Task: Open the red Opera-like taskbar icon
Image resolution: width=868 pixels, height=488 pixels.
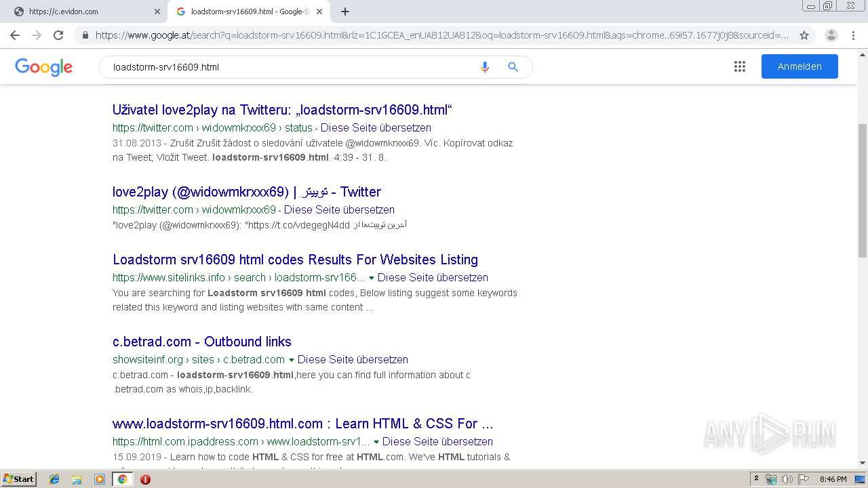Action: pos(145,479)
